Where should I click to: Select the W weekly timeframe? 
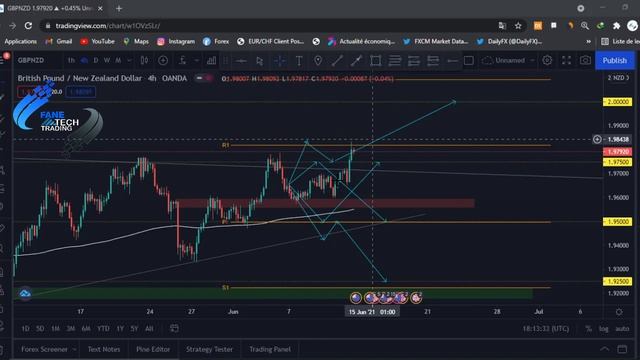click(x=107, y=60)
